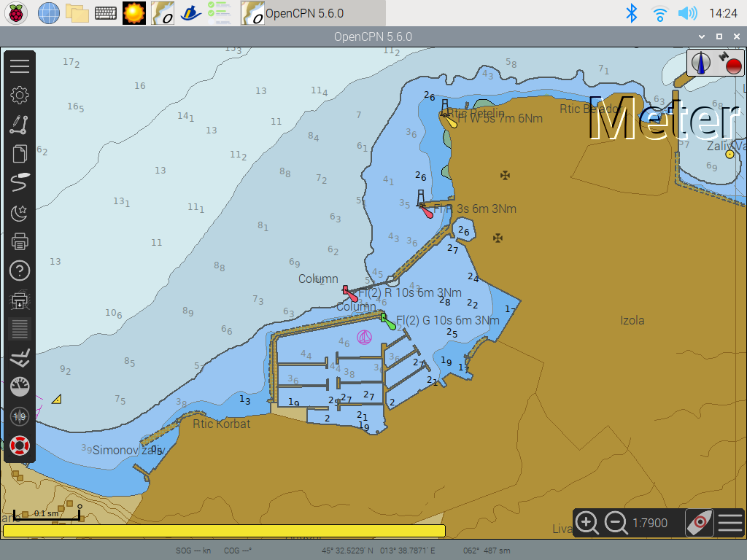Click the "Fl(2) R 10s 6m 3Nm" text

(410, 292)
